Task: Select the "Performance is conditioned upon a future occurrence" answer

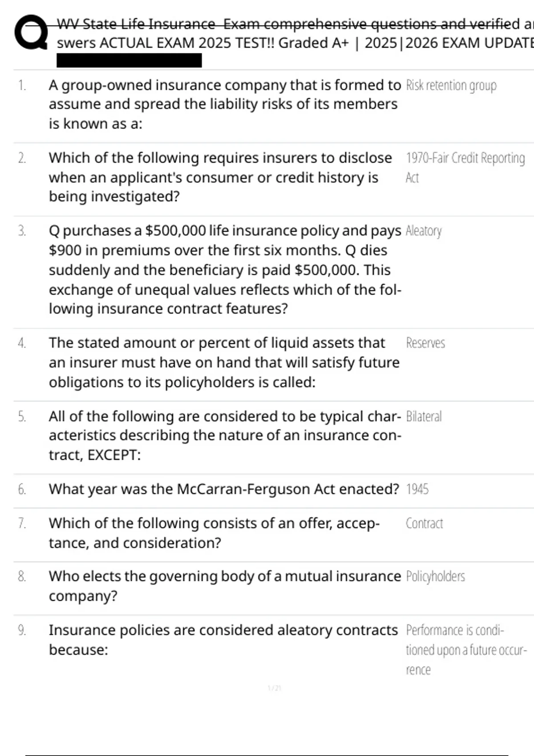Action: pyautogui.click(x=465, y=650)
